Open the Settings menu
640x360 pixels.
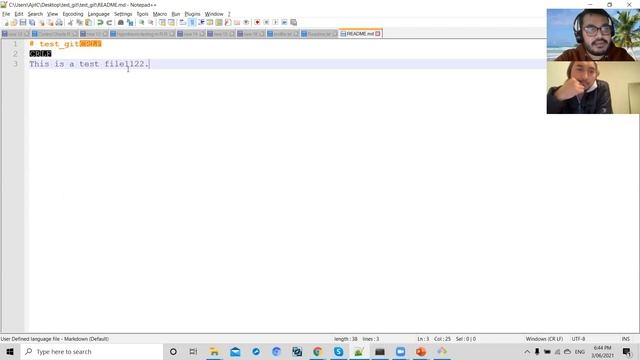[x=123, y=14]
